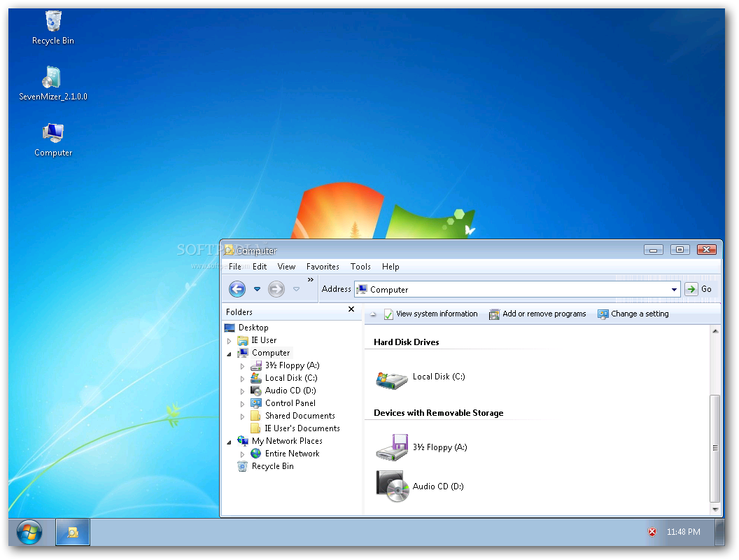Viewport: 739px width, 560px height.
Task: Open the Tools menu
Action: click(360, 267)
